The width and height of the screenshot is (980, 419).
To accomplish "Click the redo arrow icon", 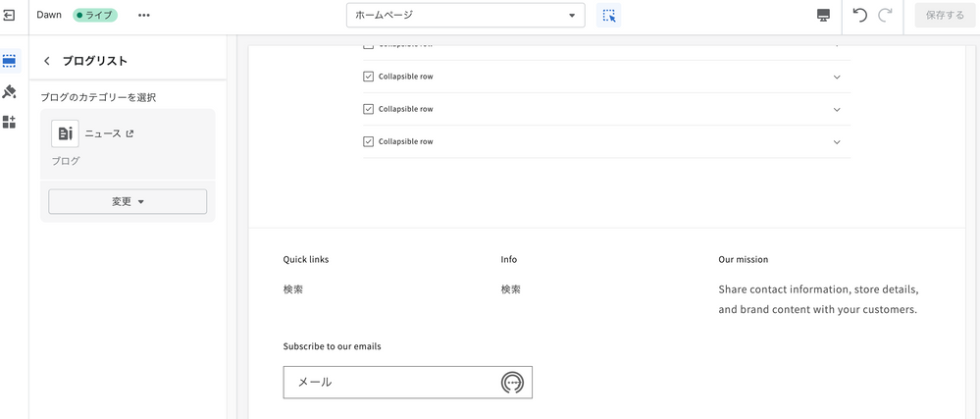I will coord(886,16).
